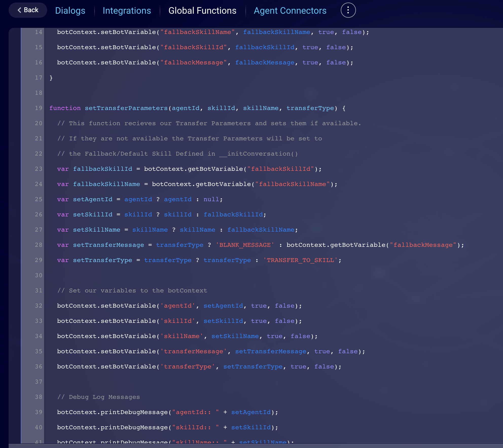Switch to the Integrations tab
The image size is (503, 448).
[x=127, y=11]
